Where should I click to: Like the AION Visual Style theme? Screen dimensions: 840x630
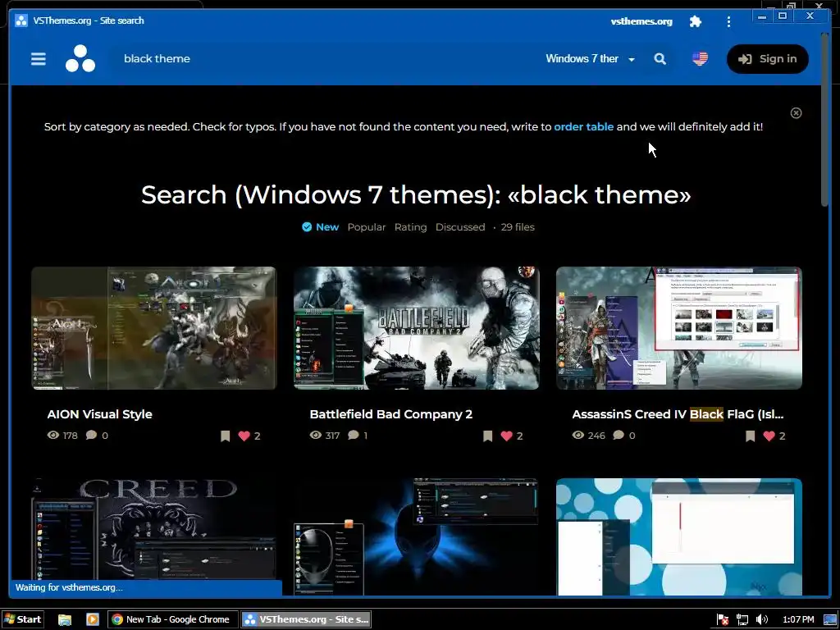tap(244, 436)
